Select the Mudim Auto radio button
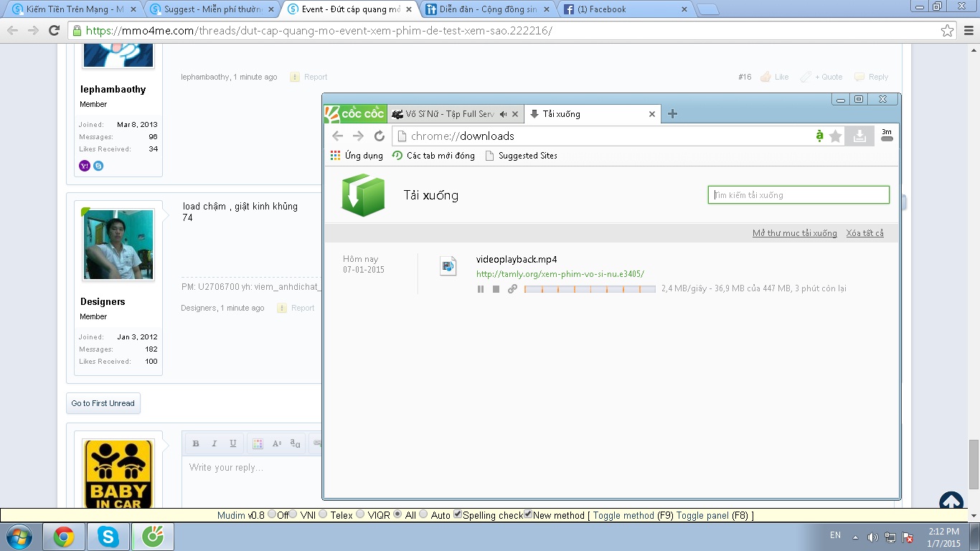This screenshot has width=980, height=551. tap(423, 514)
